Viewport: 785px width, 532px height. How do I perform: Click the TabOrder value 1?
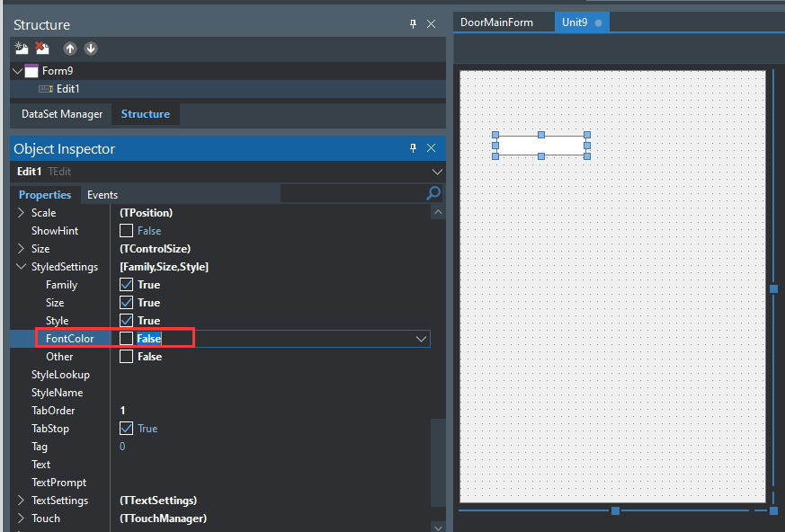[x=122, y=411]
